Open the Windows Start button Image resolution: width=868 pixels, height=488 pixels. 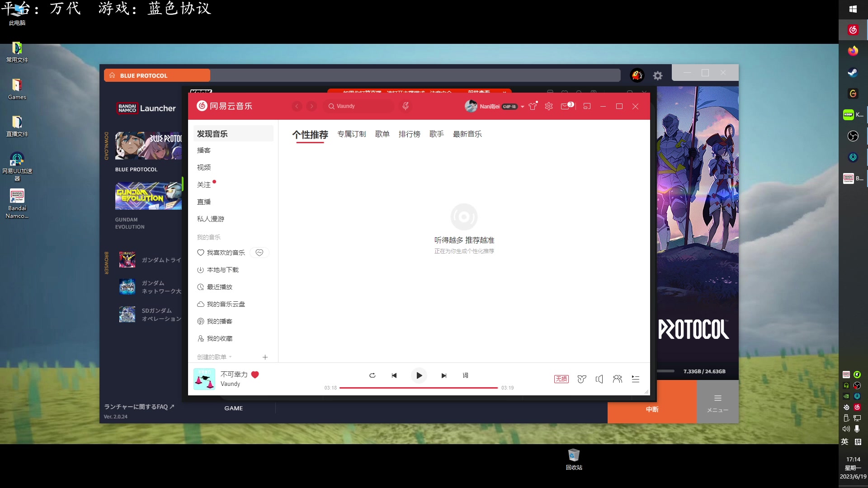click(x=853, y=9)
